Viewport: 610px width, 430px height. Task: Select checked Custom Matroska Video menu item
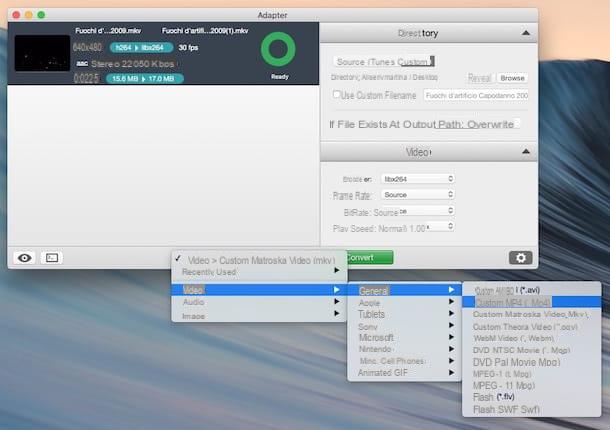click(x=259, y=260)
